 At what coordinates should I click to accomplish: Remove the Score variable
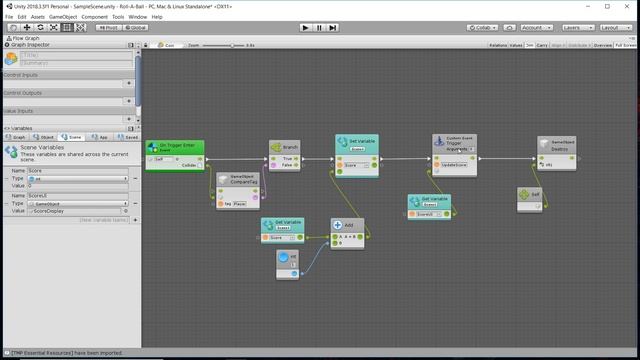click(x=135, y=178)
